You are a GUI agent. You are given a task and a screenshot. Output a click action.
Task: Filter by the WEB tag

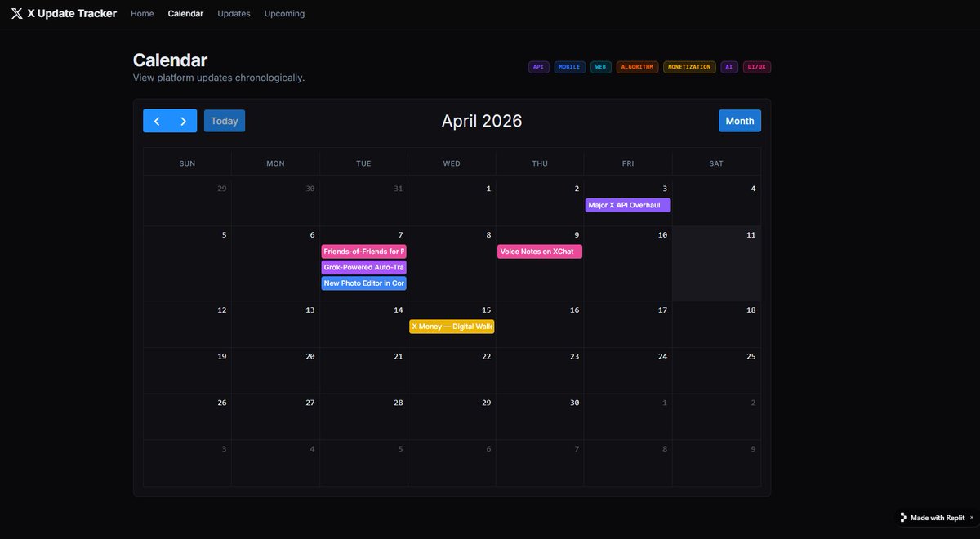pyautogui.click(x=600, y=67)
